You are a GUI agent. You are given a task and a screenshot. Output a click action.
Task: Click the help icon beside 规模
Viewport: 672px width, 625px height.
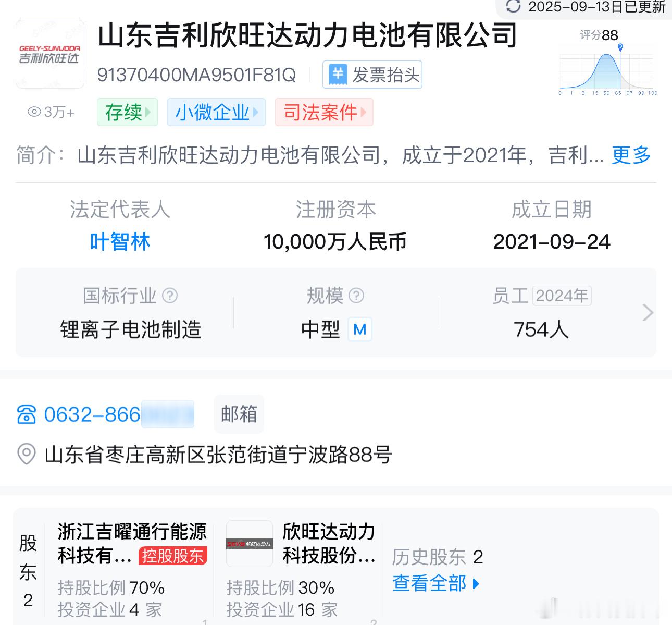coord(356,296)
